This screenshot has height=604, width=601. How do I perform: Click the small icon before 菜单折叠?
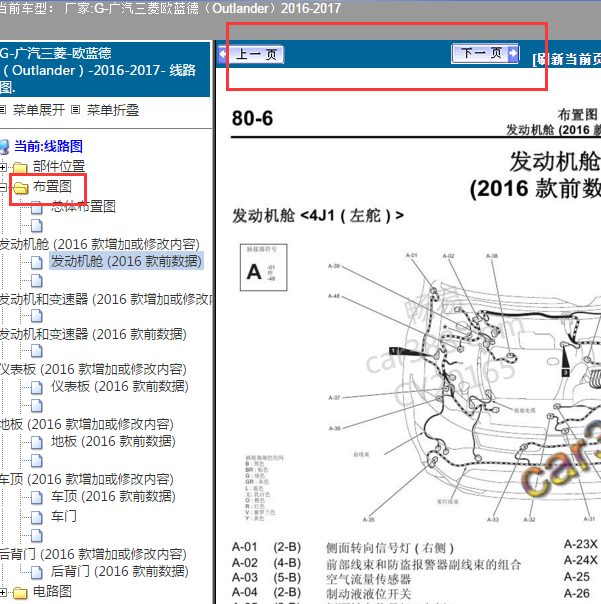click(76, 110)
